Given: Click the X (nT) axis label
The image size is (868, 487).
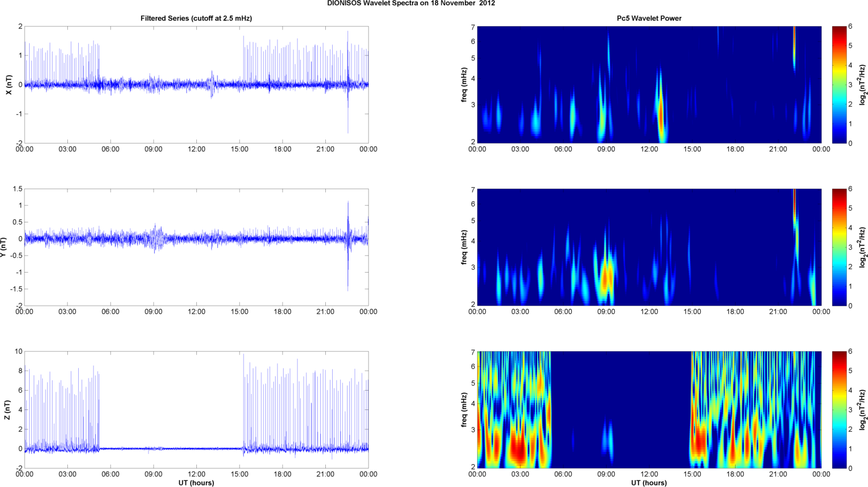Looking at the screenshot, I should pyautogui.click(x=9, y=84).
